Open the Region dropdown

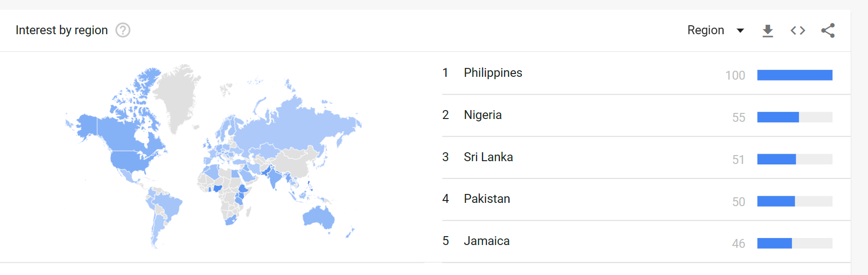706,30
